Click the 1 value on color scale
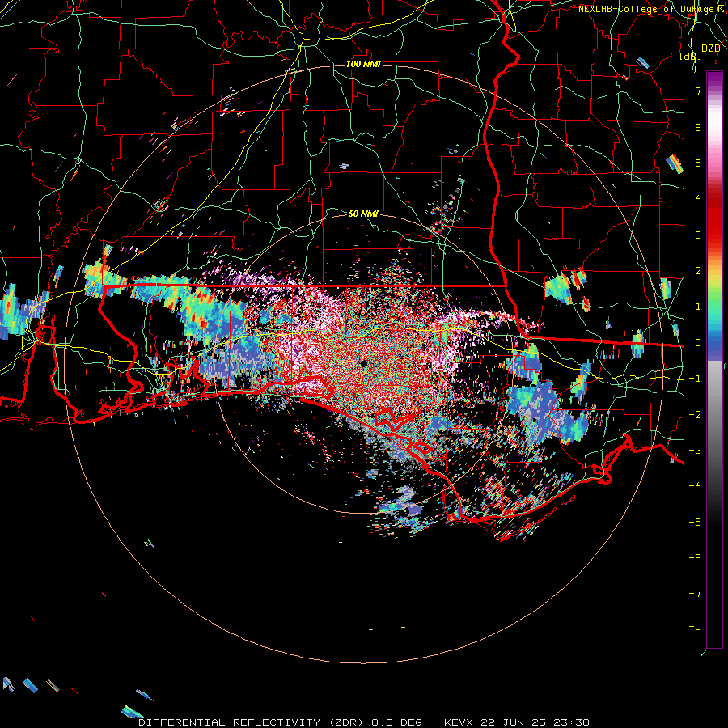This screenshot has height=728, width=728. (698, 307)
